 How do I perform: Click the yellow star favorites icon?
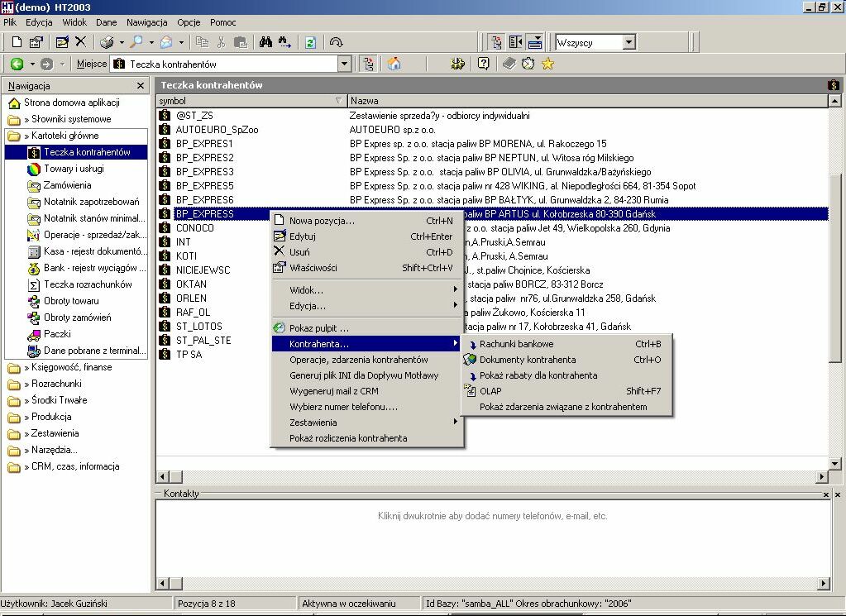[547, 64]
